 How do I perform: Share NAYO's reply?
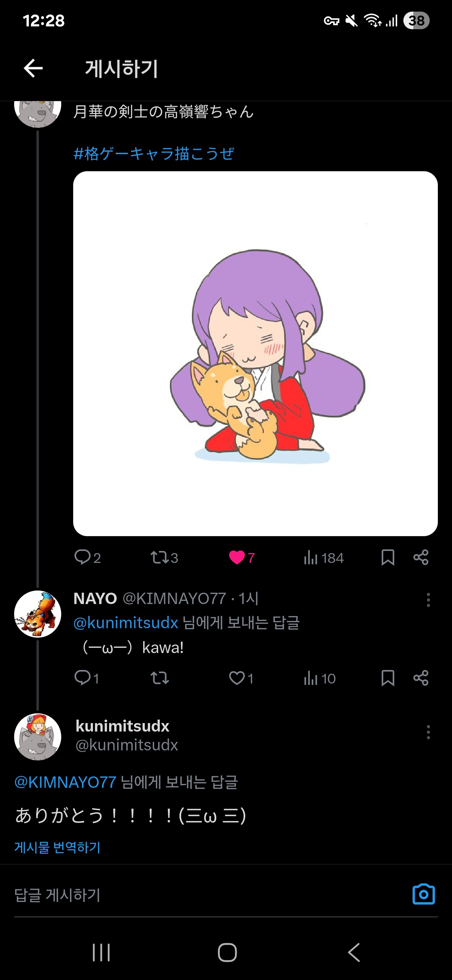click(x=420, y=678)
